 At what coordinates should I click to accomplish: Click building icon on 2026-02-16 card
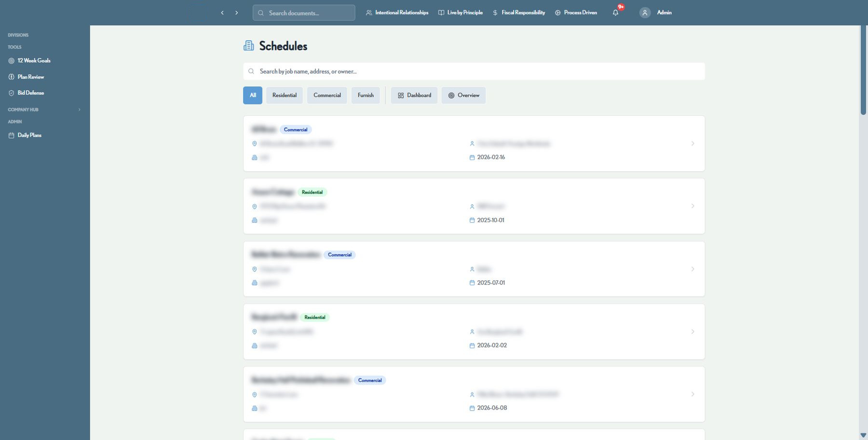(x=255, y=158)
